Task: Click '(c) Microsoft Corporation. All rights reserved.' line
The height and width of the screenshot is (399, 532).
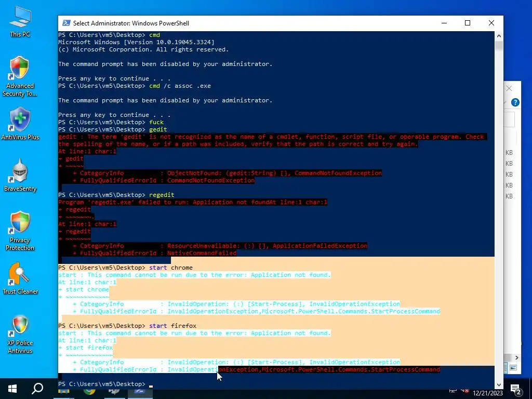Action: click(143, 49)
